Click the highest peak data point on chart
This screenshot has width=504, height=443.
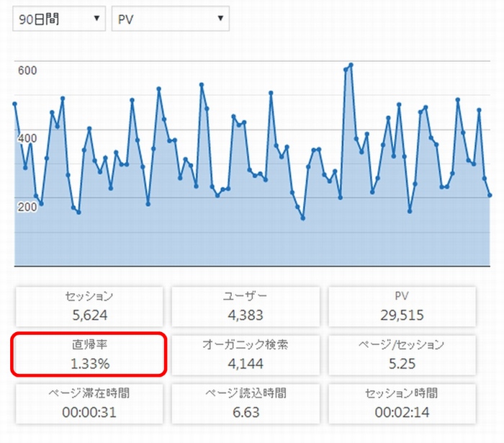pyautogui.click(x=351, y=65)
